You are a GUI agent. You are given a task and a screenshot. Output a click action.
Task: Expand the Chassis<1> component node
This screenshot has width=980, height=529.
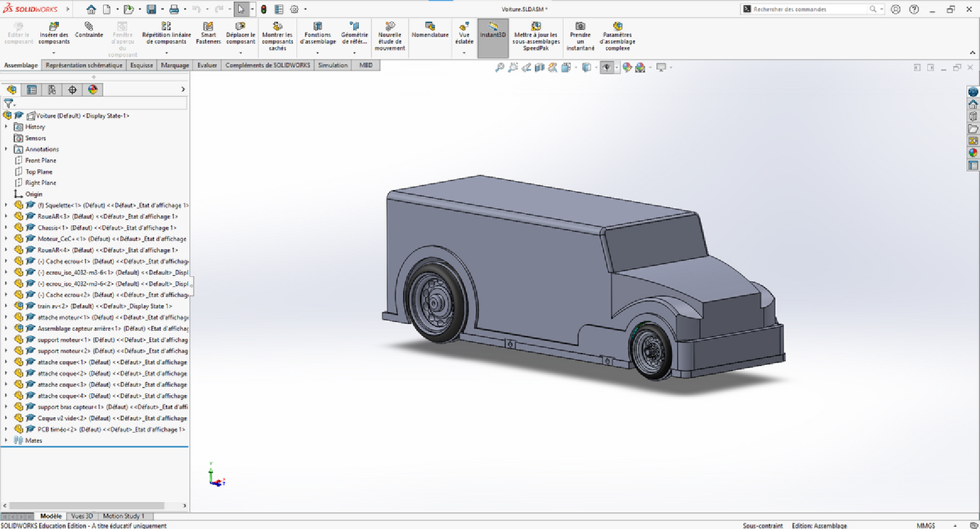click(x=6, y=227)
